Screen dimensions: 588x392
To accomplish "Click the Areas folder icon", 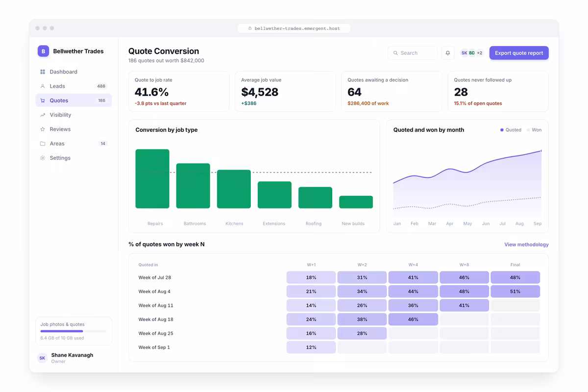I will pos(43,144).
